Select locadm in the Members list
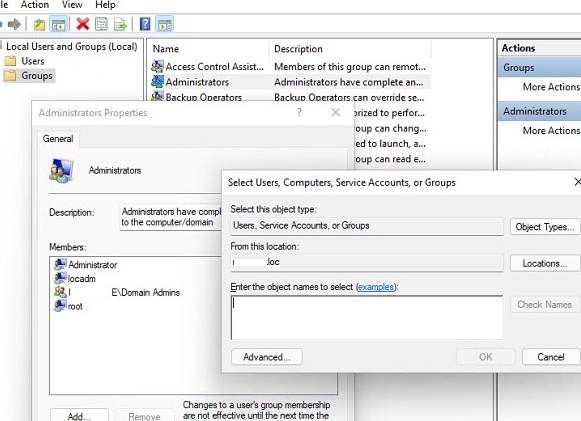The image size is (581, 421). [82, 278]
